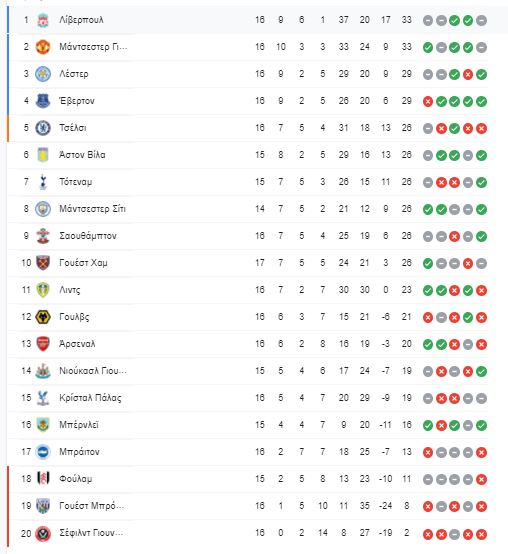Open the Κρίσταλ Πάλας team link
This screenshot has height=554, width=508.
point(90,398)
